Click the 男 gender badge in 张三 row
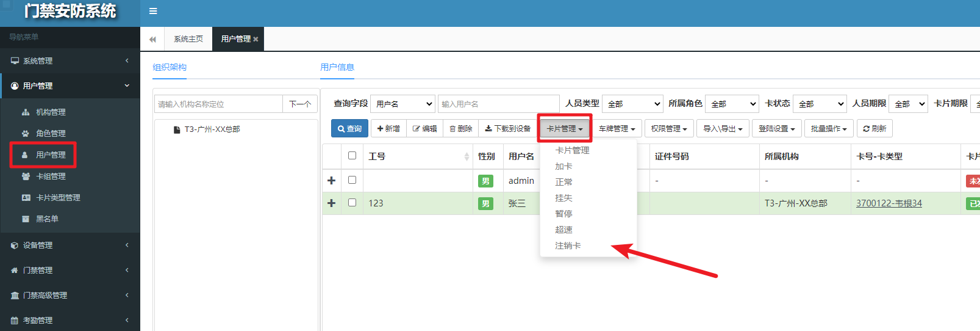The width and height of the screenshot is (980, 331). 485,203
